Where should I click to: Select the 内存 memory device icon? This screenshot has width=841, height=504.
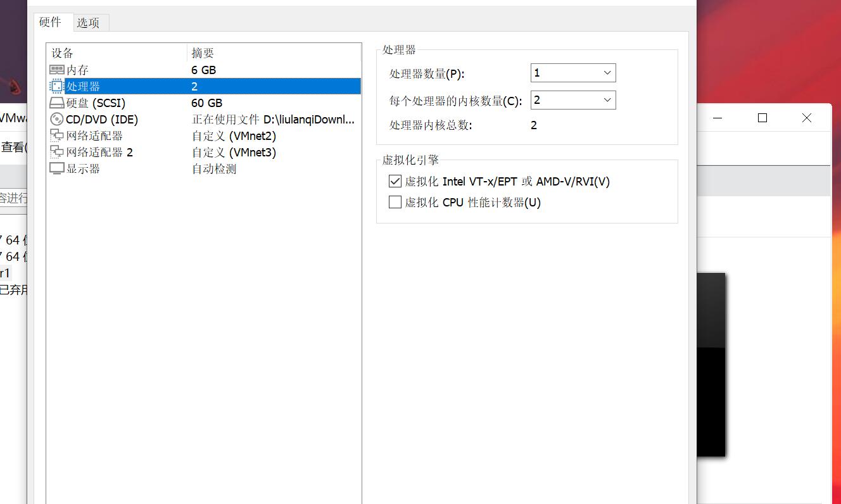56,70
